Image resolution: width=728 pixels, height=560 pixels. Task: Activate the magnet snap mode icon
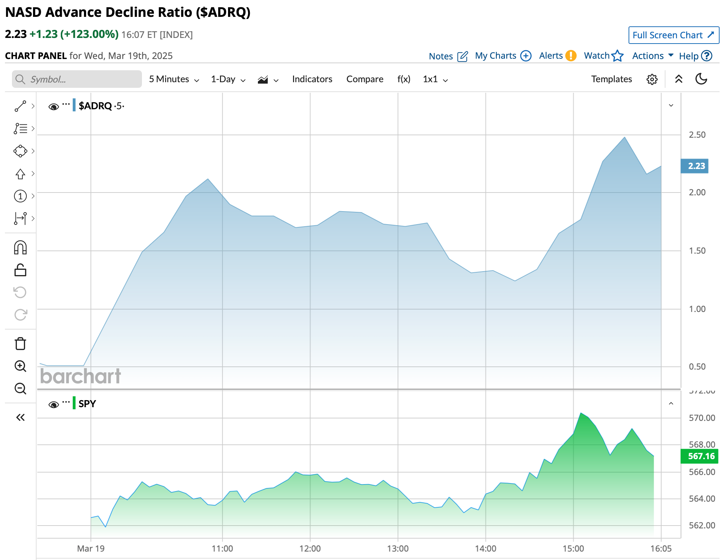(20, 248)
